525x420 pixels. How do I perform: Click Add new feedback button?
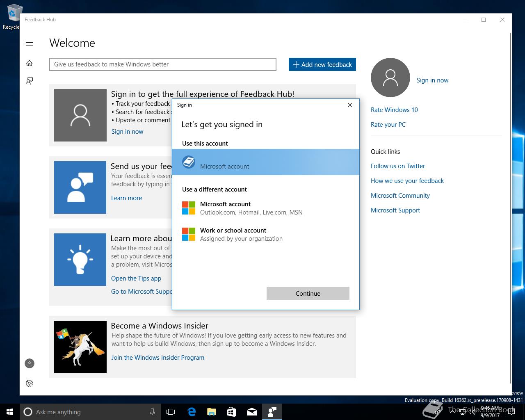pos(322,64)
